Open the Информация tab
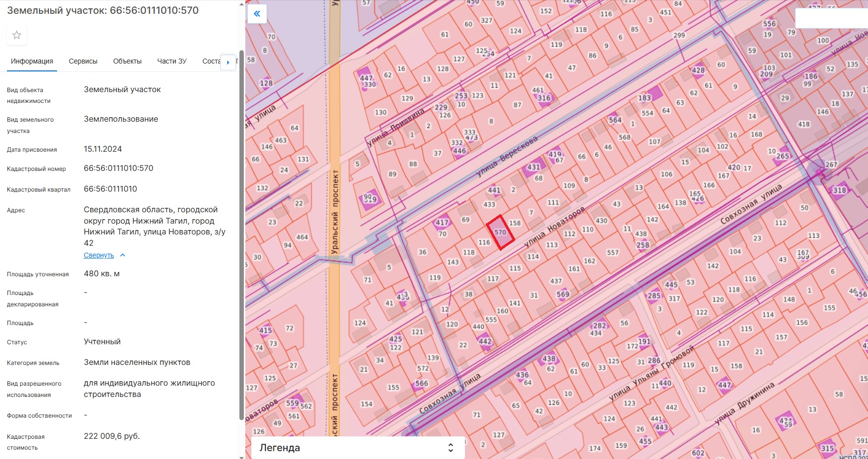 (x=32, y=61)
